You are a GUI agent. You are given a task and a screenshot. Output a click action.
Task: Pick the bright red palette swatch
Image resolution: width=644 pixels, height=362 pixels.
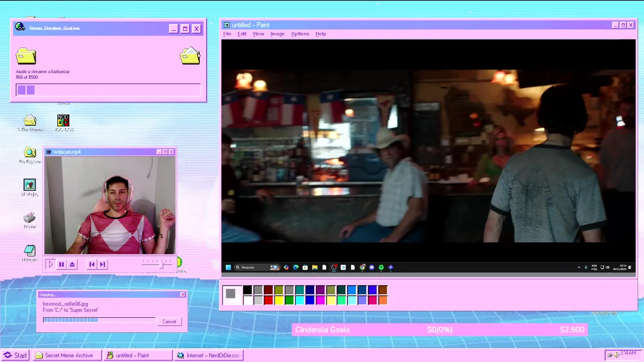[x=268, y=300]
